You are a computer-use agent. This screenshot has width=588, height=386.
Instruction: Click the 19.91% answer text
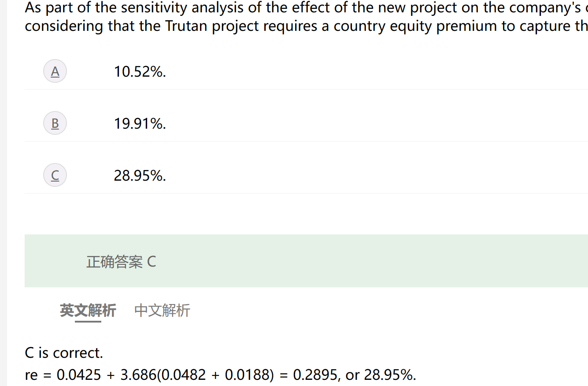tap(140, 123)
